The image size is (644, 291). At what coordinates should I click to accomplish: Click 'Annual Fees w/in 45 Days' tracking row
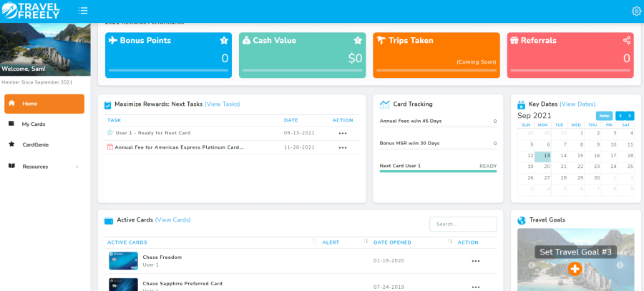point(438,121)
